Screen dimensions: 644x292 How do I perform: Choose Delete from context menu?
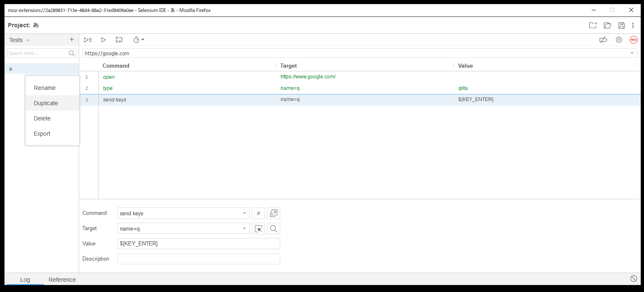[52, 118]
